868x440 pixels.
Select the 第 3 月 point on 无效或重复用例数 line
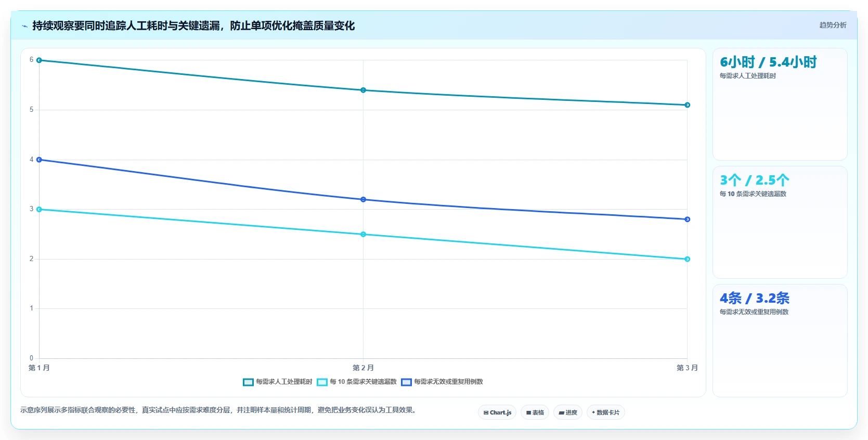click(x=687, y=219)
